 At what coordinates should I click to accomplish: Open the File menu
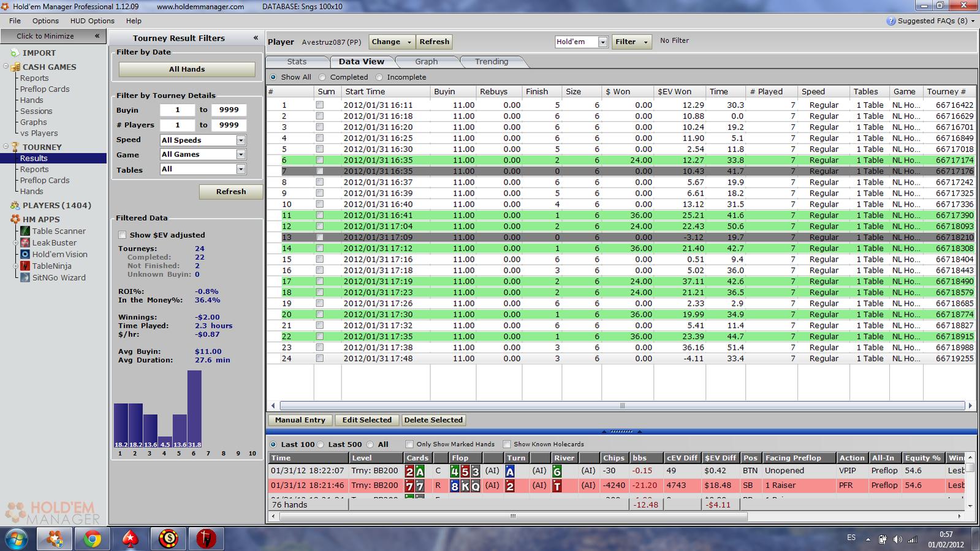[x=15, y=21]
